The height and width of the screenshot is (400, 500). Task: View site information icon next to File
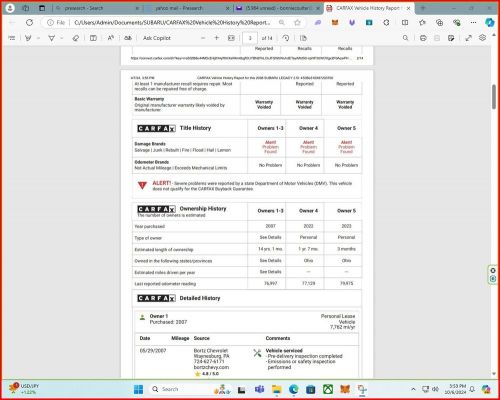click(x=50, y=22)
